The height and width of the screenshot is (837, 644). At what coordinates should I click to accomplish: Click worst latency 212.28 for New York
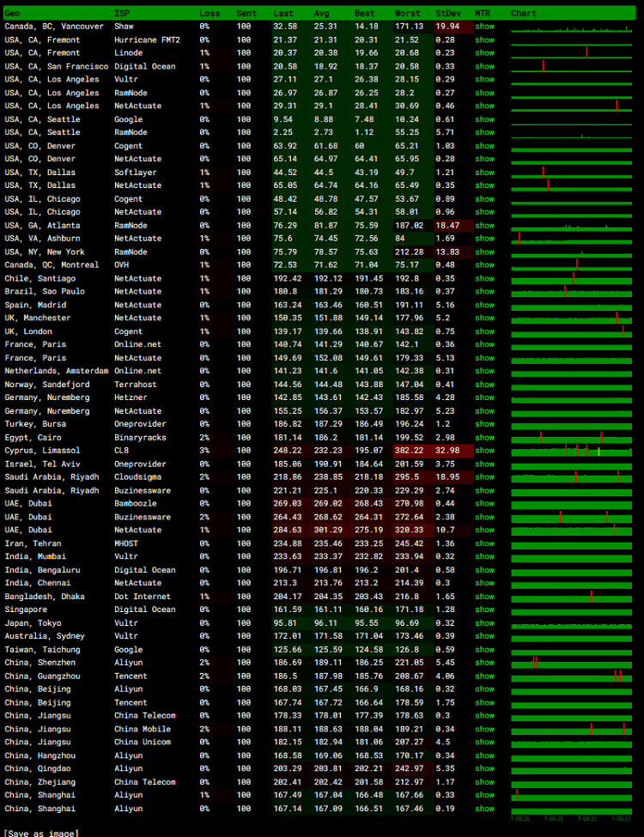coord(409,252)
